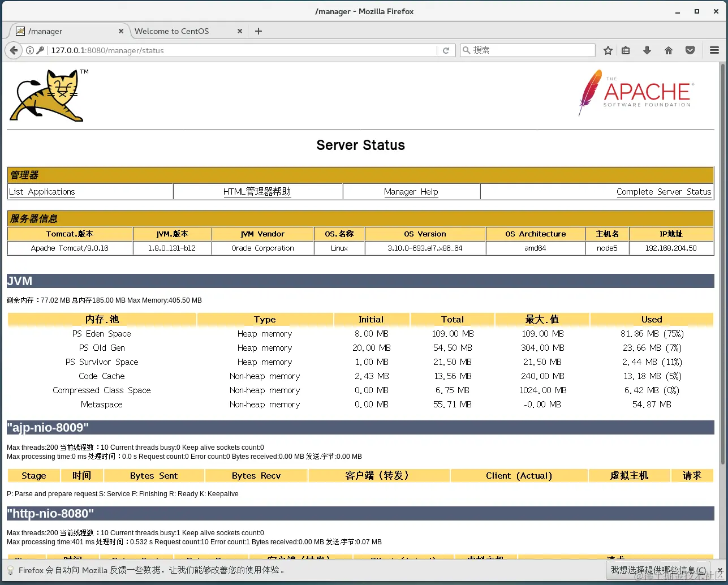The image size is (728, 585).
Task: Click the 管理器 section header
Action: pyautogui.click(x=360, y=175)
